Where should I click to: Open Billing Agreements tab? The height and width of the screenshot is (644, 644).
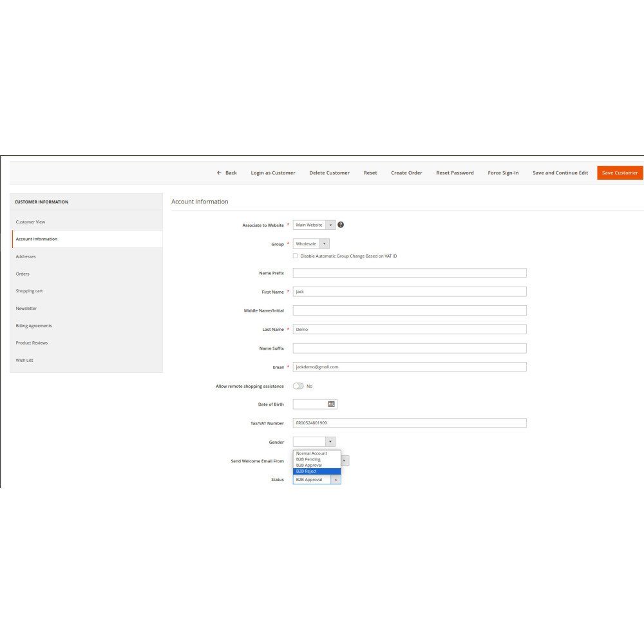click(87, 326)
